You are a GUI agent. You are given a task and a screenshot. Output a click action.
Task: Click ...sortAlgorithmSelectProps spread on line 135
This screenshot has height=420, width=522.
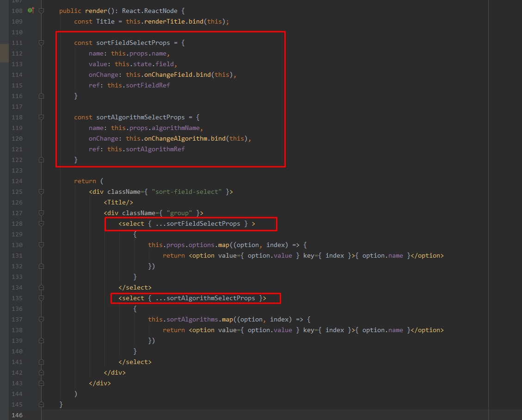(x=205, y=298)
